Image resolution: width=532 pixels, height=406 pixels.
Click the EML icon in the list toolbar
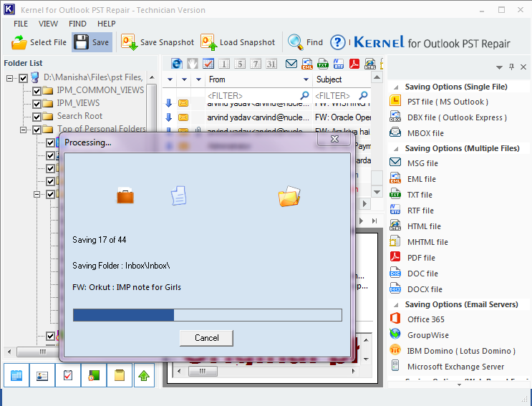(x=307, y=64)
